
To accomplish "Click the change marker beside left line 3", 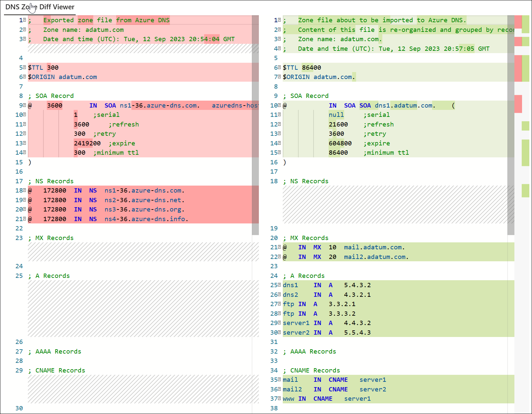I will click(x=25, y=39).
